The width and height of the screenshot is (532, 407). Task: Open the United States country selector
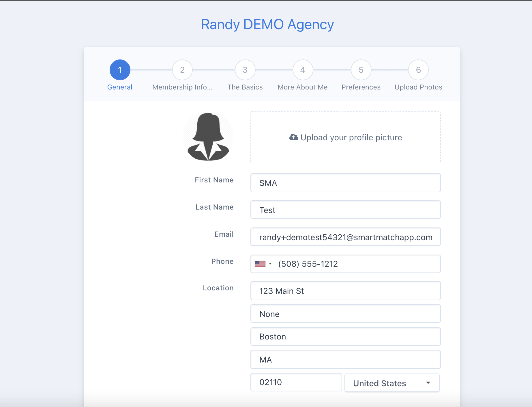[391, 383]
